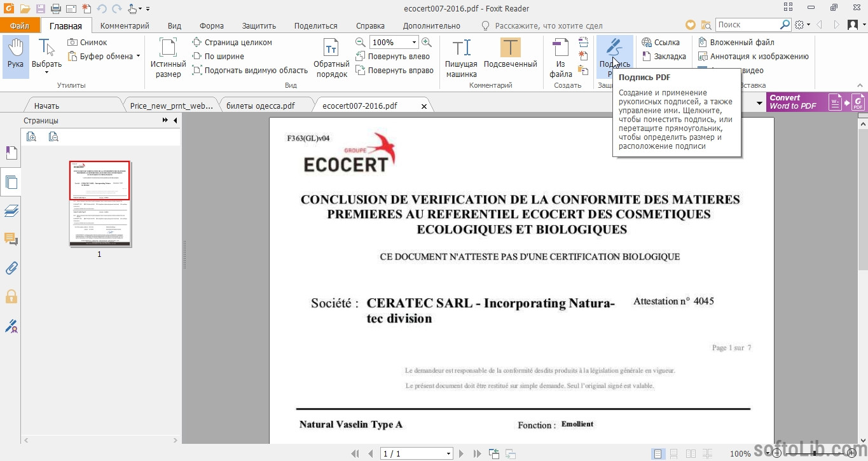Image resolution: width=868 pixels, height=461 pixels.
Task: Enlarge page thumbnails in Страницы panel
Action: coord(31,136)
